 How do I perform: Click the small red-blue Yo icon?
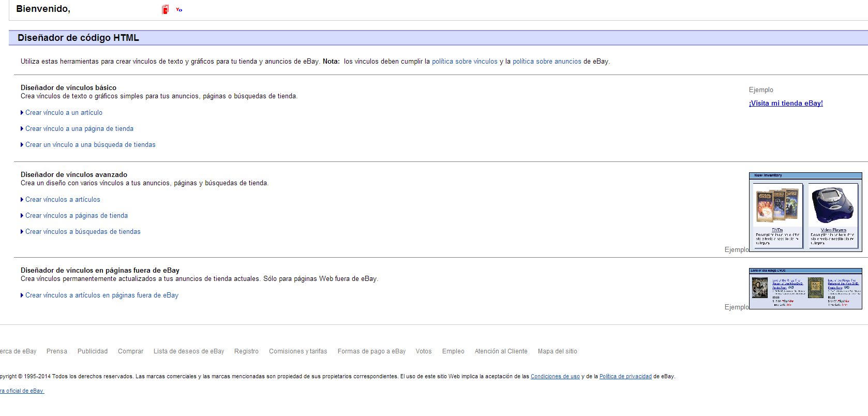(179, 9)
